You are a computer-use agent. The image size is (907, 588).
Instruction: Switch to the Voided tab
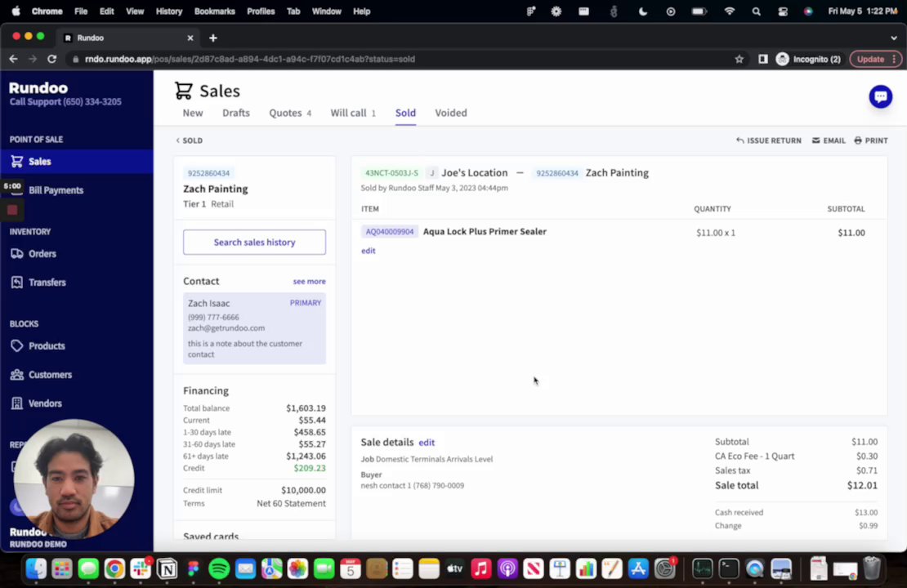coord(450,113)
